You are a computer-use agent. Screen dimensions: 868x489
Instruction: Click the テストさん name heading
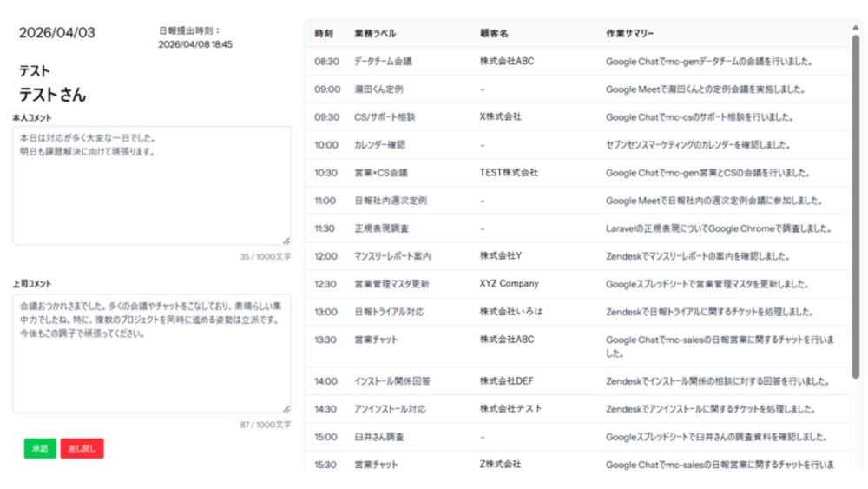click(53, 95)
